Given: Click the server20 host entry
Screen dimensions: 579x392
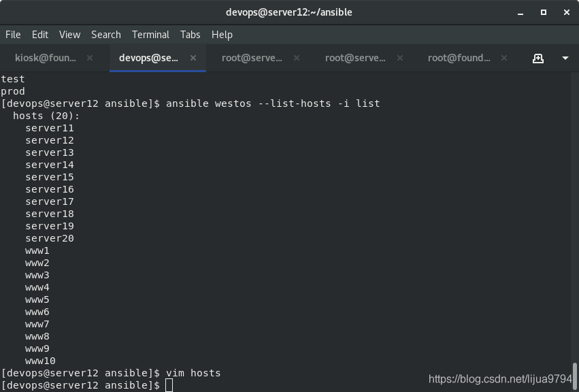Looking at the screenshot, I should 50,238.
